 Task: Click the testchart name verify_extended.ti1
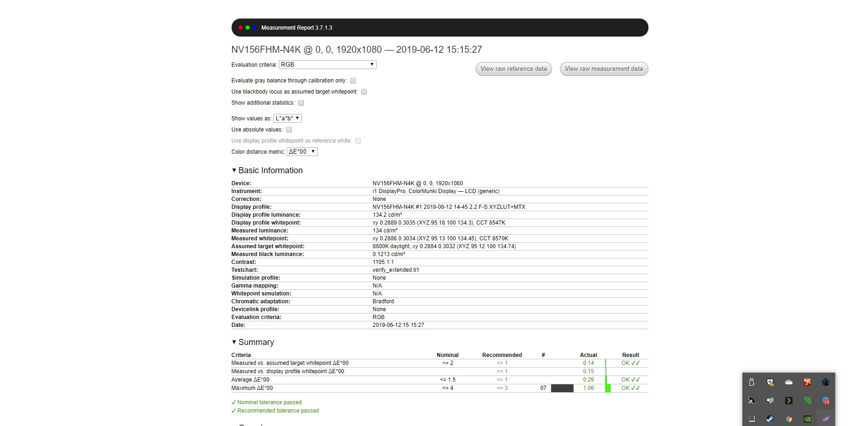pos(396,270)
